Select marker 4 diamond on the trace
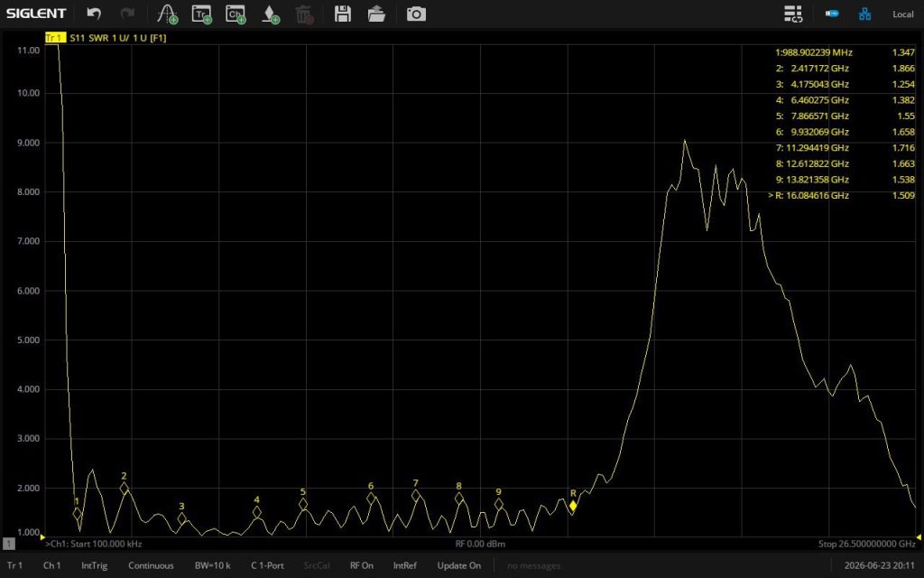Image resolution: width=924 pixels, height=578 pixels. 257,512
